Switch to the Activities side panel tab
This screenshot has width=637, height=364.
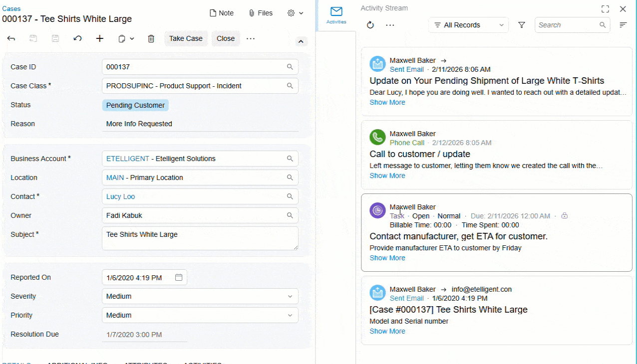point(336,15)
